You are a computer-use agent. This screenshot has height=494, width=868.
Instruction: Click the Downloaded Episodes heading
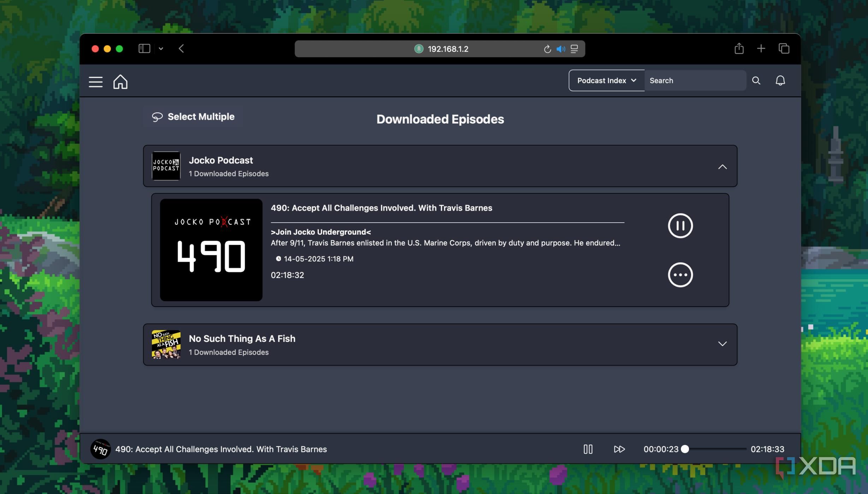pos(440,119)
